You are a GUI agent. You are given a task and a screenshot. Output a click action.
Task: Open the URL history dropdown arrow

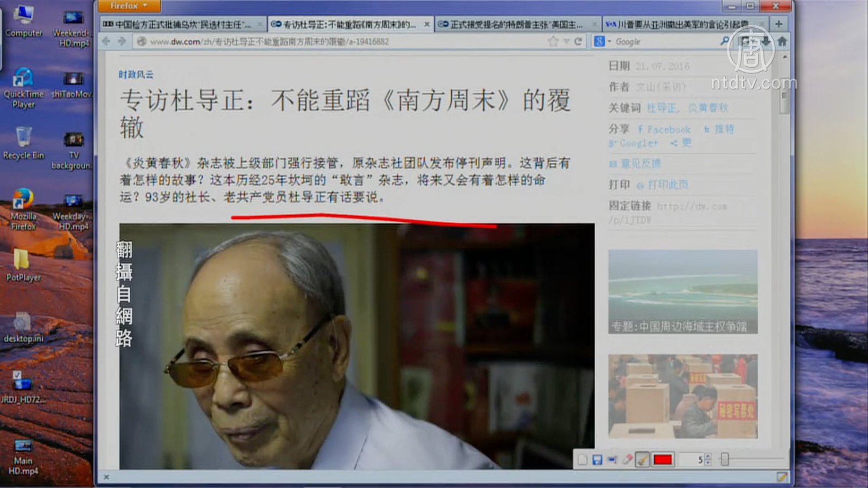tap(566, 41)
